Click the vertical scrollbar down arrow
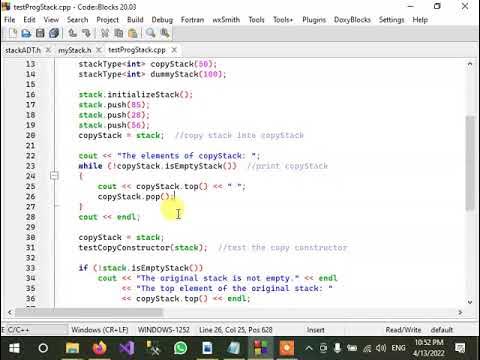 pyautogui.click(x=470, y=302)
